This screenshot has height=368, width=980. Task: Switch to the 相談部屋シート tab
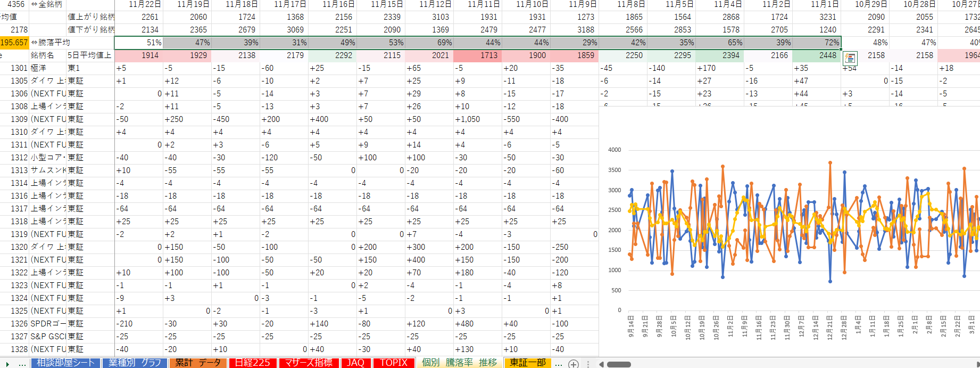[65, 363]
